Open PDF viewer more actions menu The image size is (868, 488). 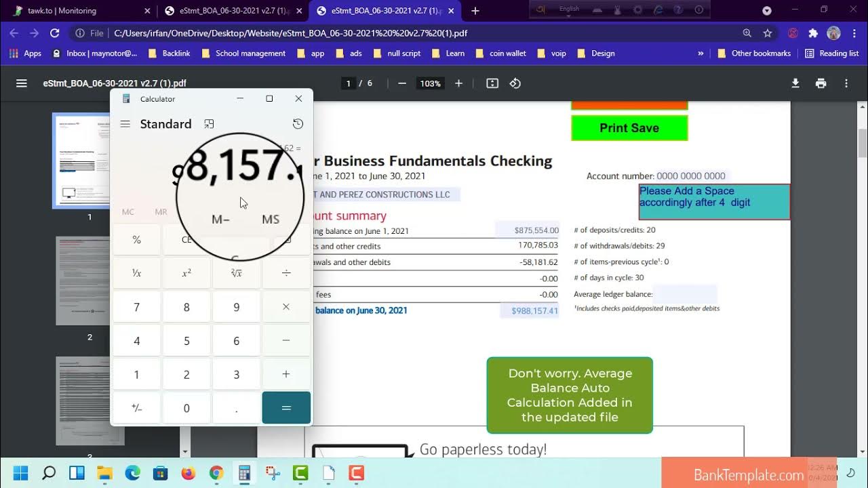846,83
